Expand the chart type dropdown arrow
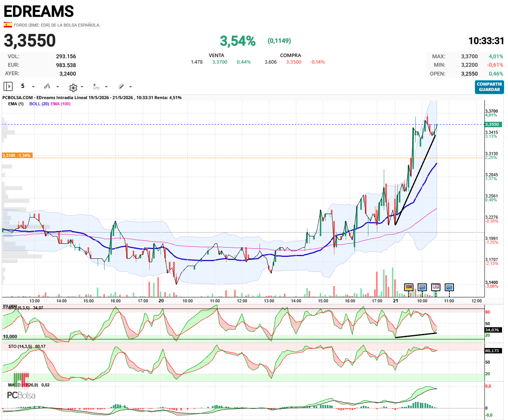Screen dimensions: 508x420 [x=57, y=87]
